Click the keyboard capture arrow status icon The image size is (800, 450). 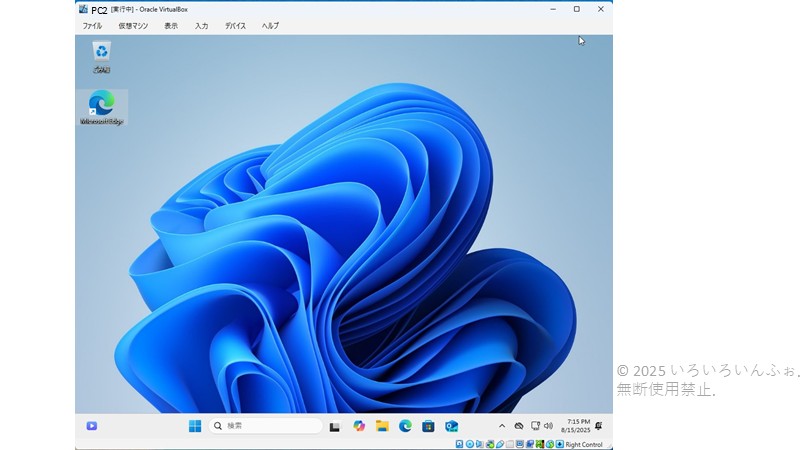560,444
